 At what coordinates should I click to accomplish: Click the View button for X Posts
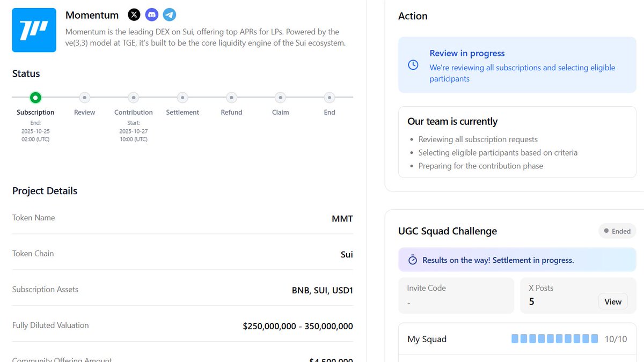point(613,301)
